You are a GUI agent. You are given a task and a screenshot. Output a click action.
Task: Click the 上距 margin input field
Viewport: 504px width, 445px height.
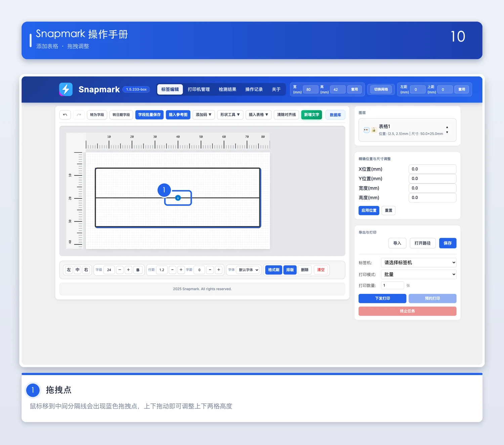pyautogui.click(x=445, y=89)
